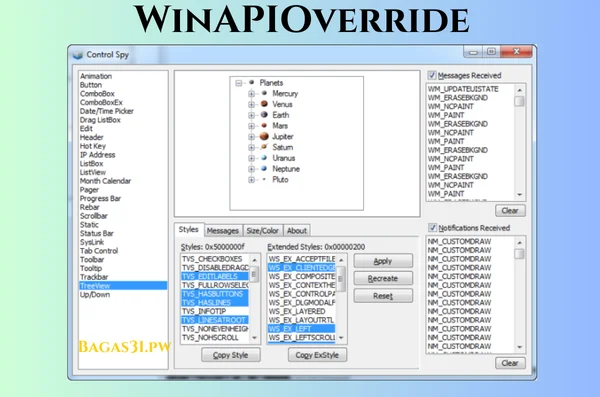Expand the Mercury tree node
600x397 pixels.
click(x=251, y=93)
